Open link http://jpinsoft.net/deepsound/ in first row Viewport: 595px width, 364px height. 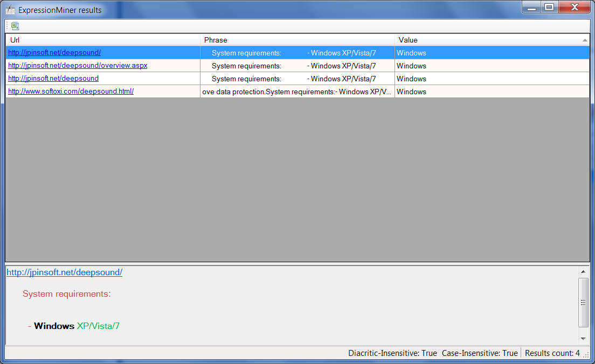(54, 53)
